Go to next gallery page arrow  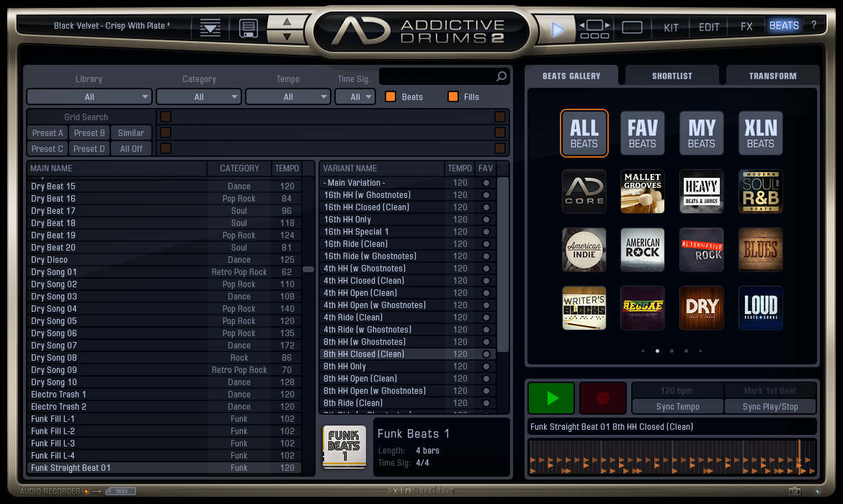click(x=700, y=351)
